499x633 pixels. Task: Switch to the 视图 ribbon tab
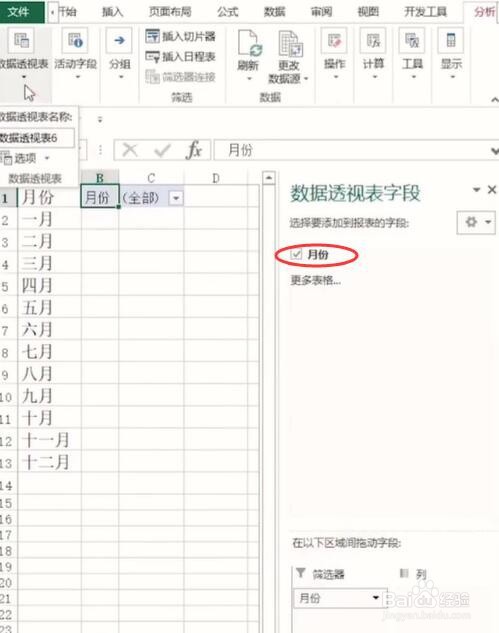coord(368,12)
